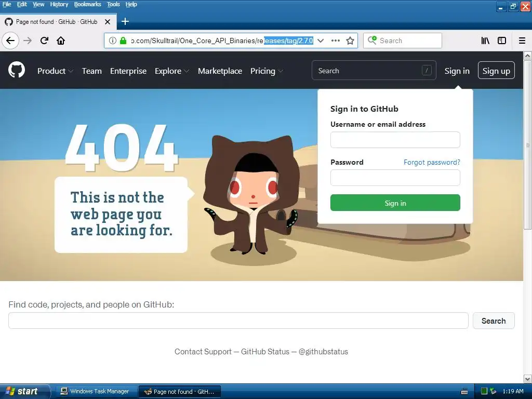
Task: Open the GitHub Status link
Action: click(265, 352)
